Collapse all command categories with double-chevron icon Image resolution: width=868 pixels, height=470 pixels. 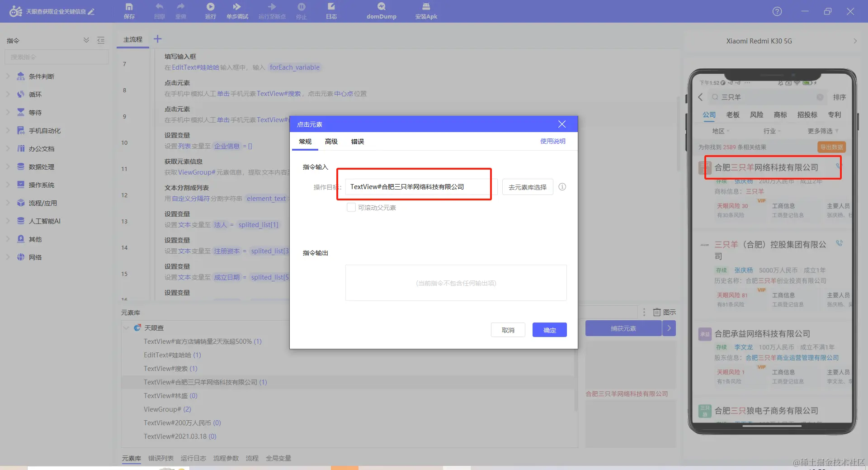pos(86,40)
